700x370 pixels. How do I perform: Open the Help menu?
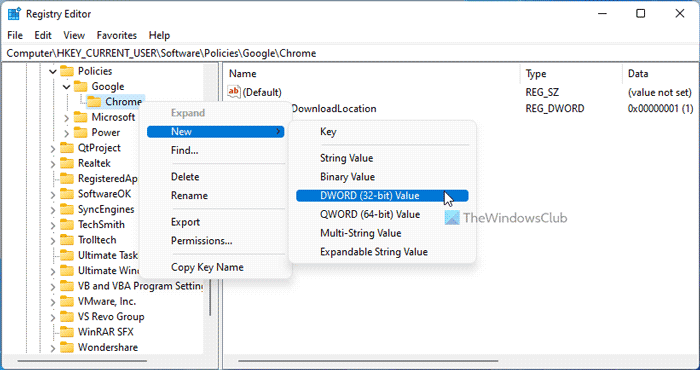click(159, 35)
